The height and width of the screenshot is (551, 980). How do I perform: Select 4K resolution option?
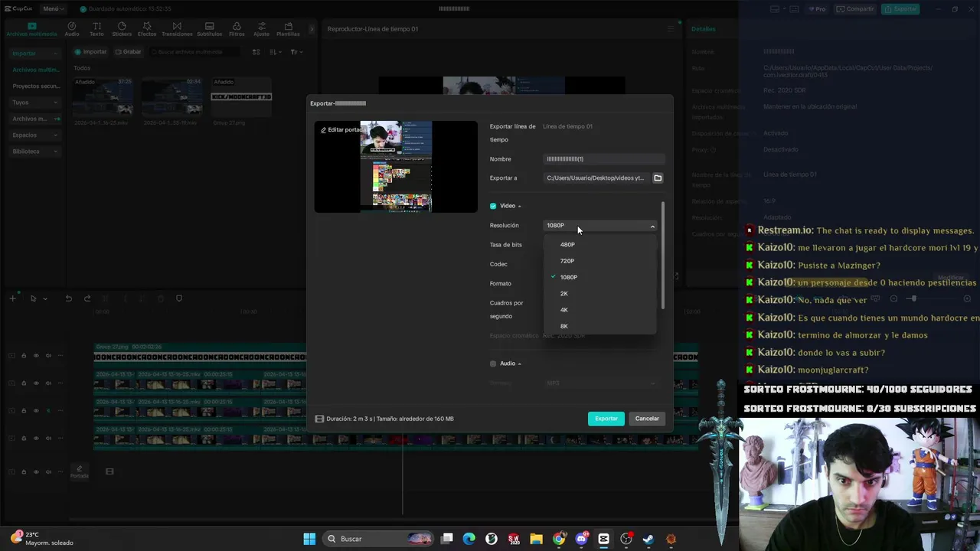coord(599,310)
